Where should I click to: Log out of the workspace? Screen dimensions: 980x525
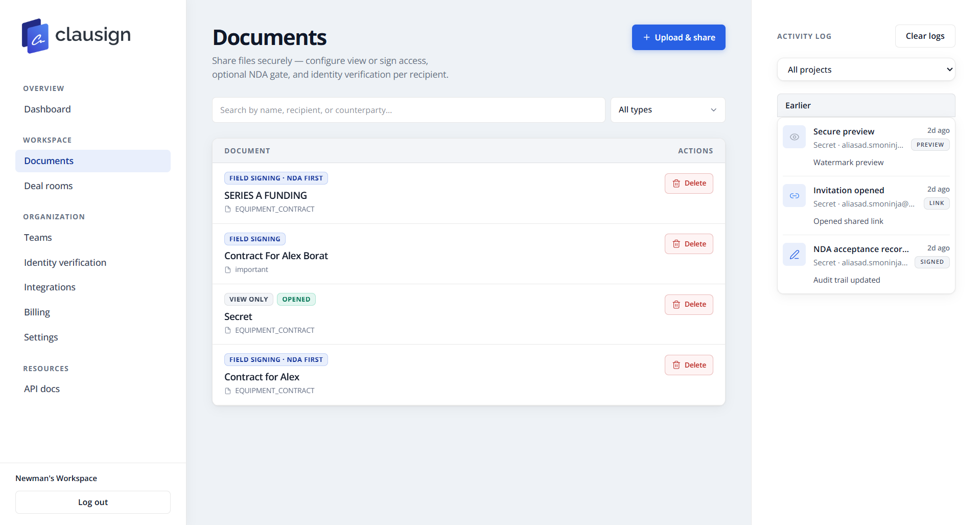93,502
